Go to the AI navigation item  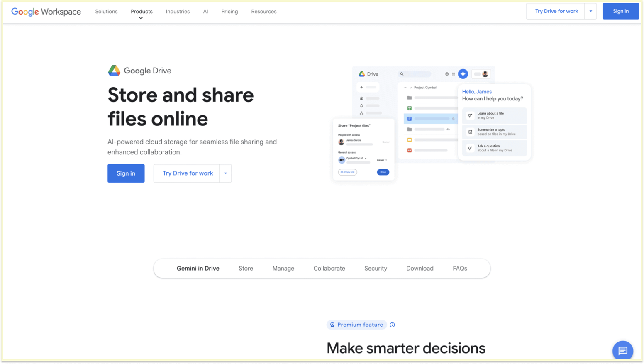205,12
